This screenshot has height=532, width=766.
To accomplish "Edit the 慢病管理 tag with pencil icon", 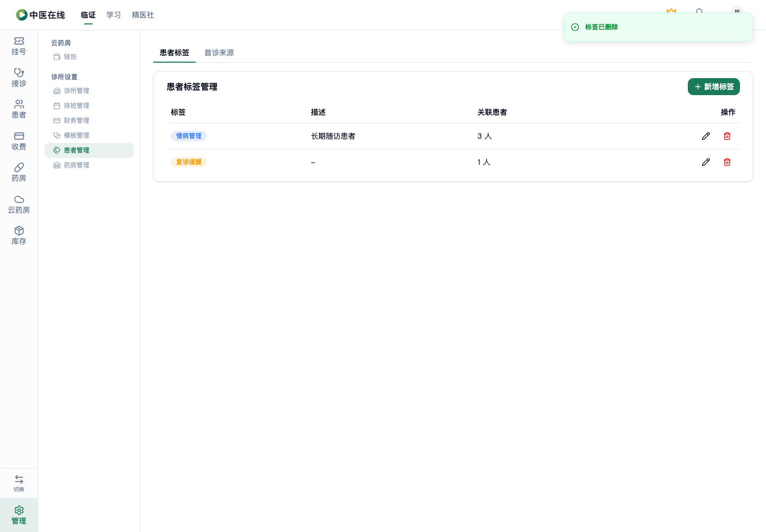I will click(706, 136).
